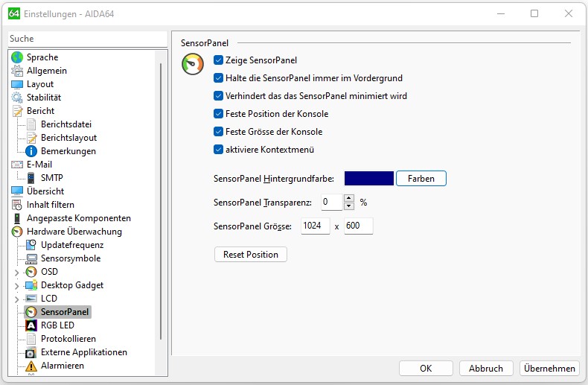Uncheck Zeige SensorPanel checkbox

point(218,60)
